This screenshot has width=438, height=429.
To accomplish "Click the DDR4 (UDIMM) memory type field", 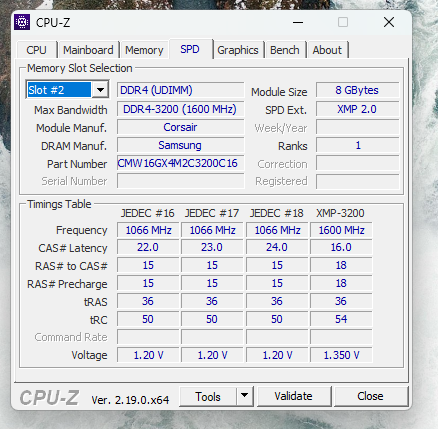I will [x=180, y=90].
